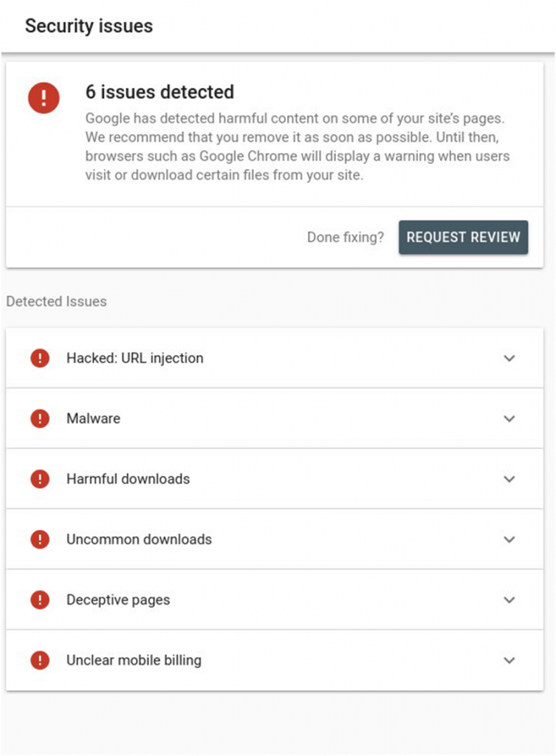Image resolution: width=556 pixels, height=756 pixels.
Task: Select the alert icon next to Harmful downloads
Action: coord(38,479)
